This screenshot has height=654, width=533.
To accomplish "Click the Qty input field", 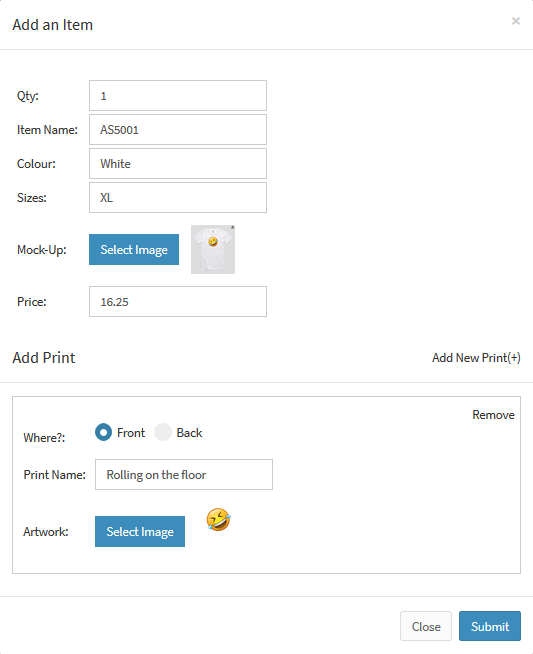I will pyautogui.click(x=178, y=96).
